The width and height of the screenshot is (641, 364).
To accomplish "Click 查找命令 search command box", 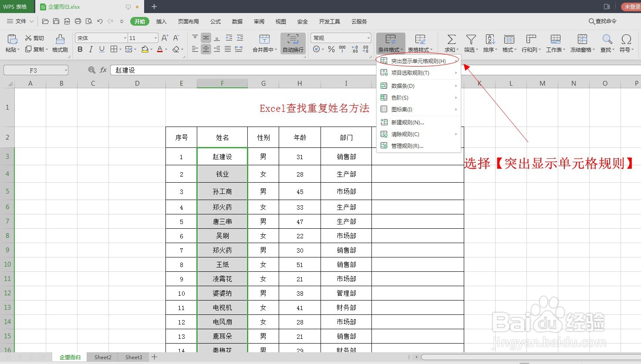I will click(x=603, y=21).
